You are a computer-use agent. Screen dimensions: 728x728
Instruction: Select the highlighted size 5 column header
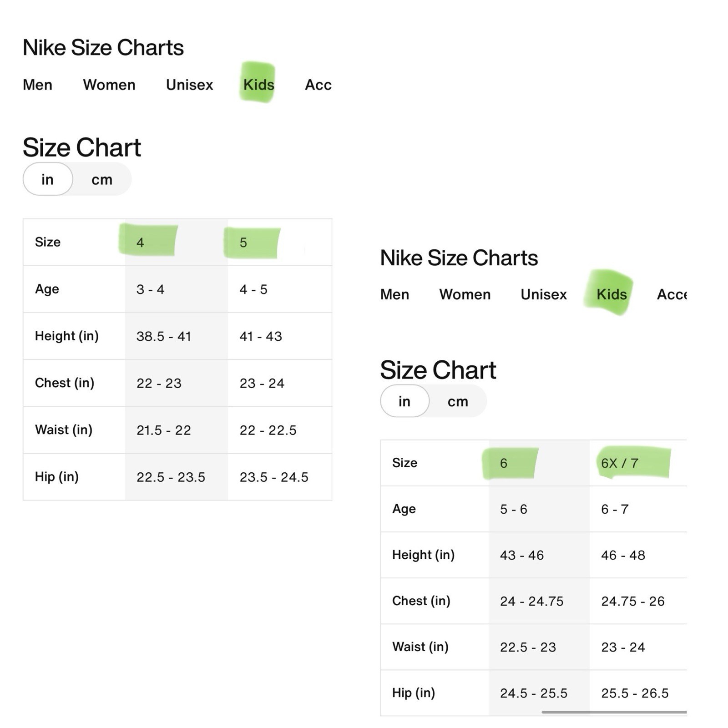tap(243, 243)
